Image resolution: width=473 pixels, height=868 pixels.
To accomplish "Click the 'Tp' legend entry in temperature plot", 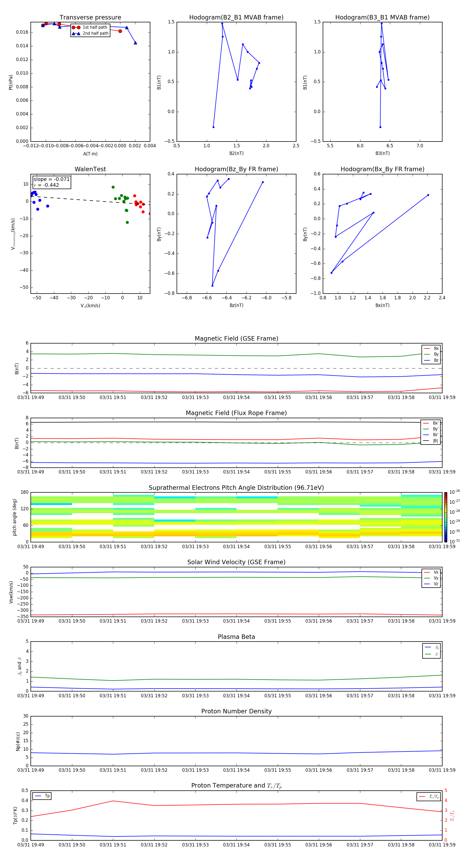I will (x=42, y=796).
